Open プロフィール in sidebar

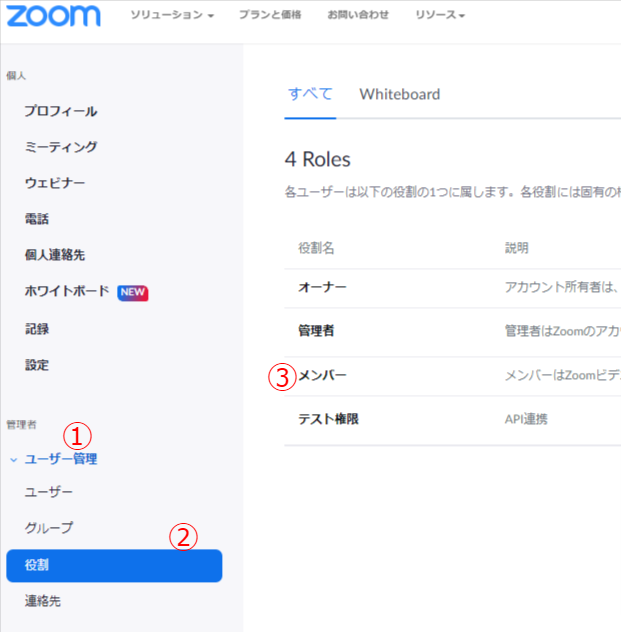click(61, 111)
